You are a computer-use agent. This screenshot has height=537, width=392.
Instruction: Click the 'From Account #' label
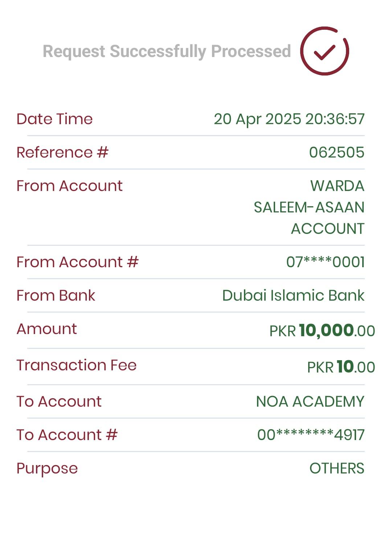click(77, 262)
